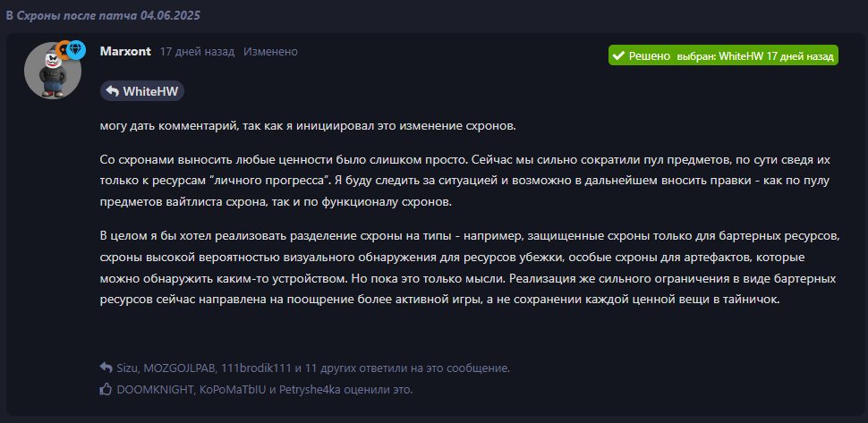Click the thumbs-up icon before DOOMKNIGHT

click(x=106, y=390)
